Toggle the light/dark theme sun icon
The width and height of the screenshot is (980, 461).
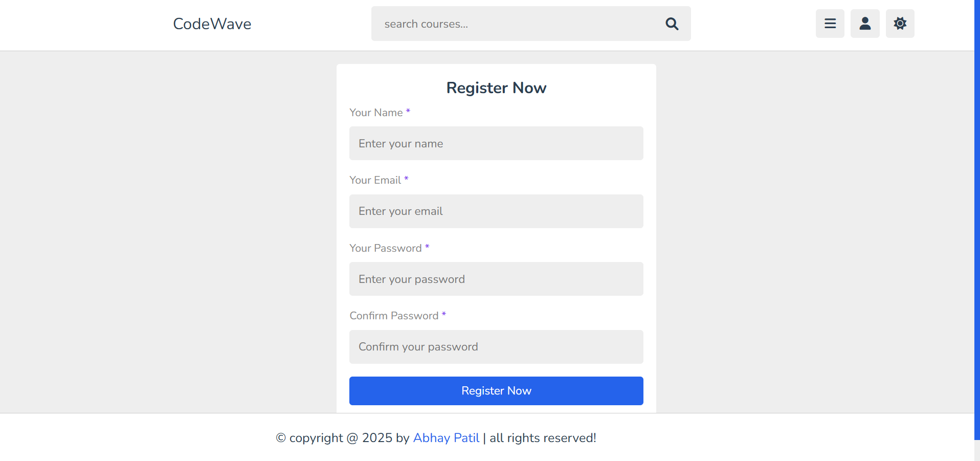point(900,24)
